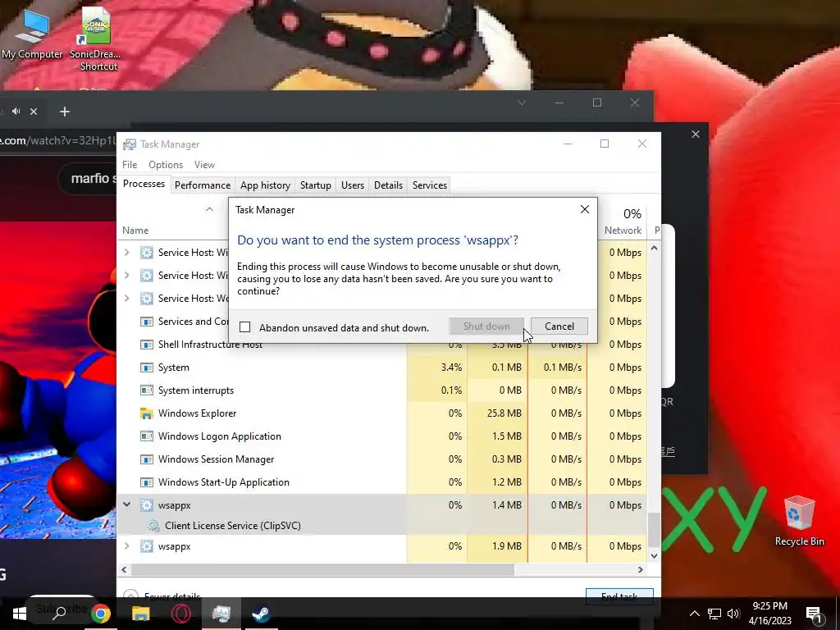The image size is (840, 630).
Task: Switch to the Performance tab
Action: click(x=203, y=185)
